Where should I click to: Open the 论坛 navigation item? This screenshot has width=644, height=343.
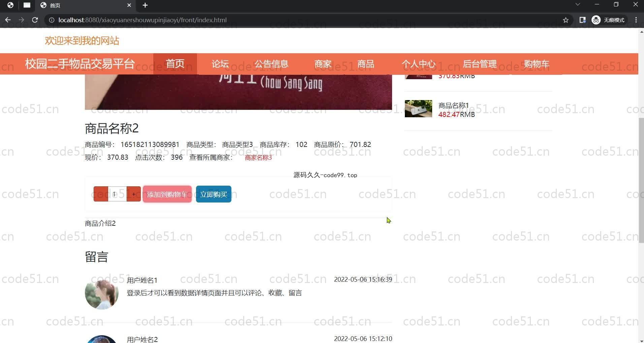[220, 64]
